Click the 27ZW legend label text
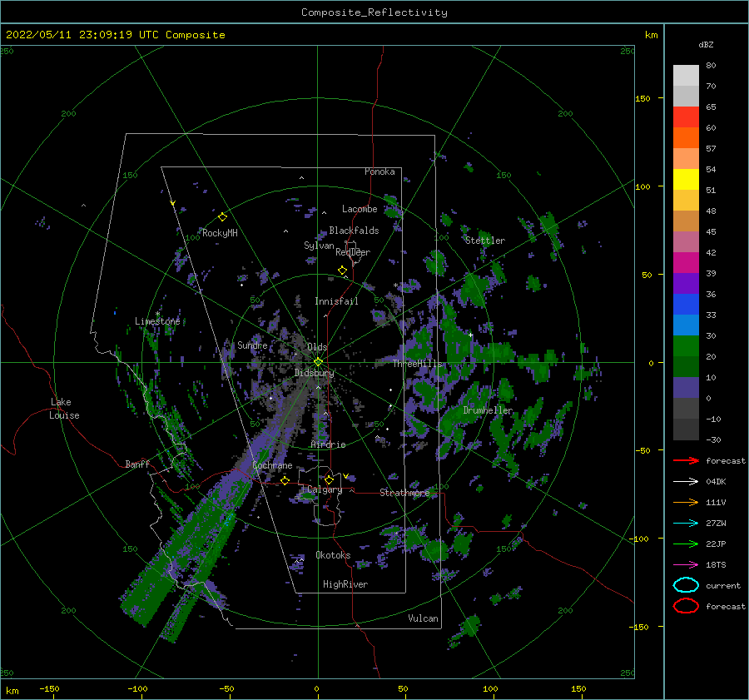The image size is (749, 700). [x=716, y=524]
